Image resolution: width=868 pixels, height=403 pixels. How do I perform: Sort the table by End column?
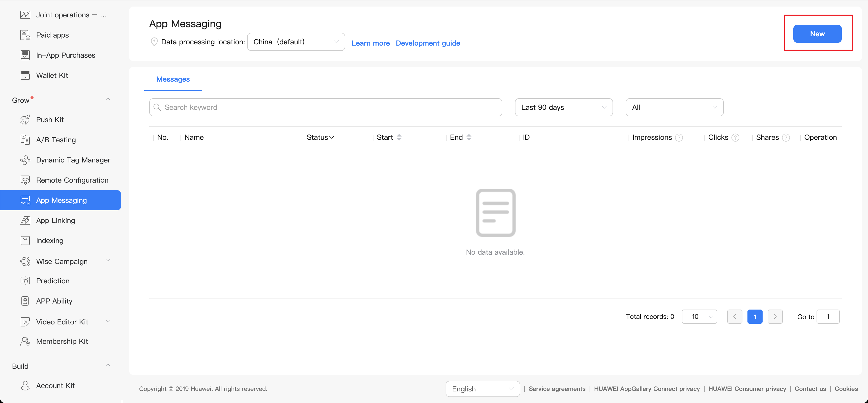(x=469, y=137)
